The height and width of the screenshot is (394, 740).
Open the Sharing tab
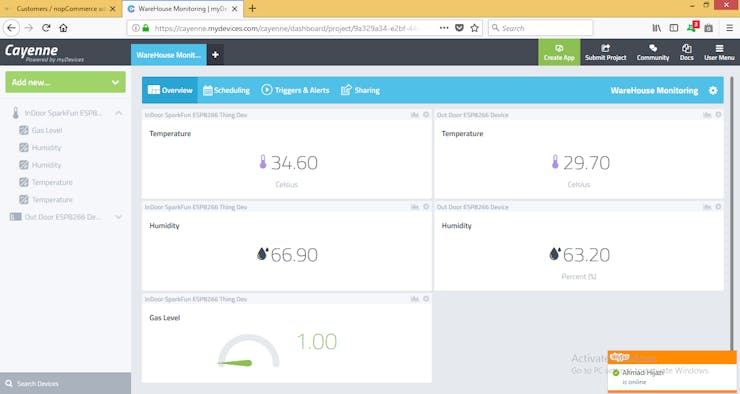coord(360,90)
